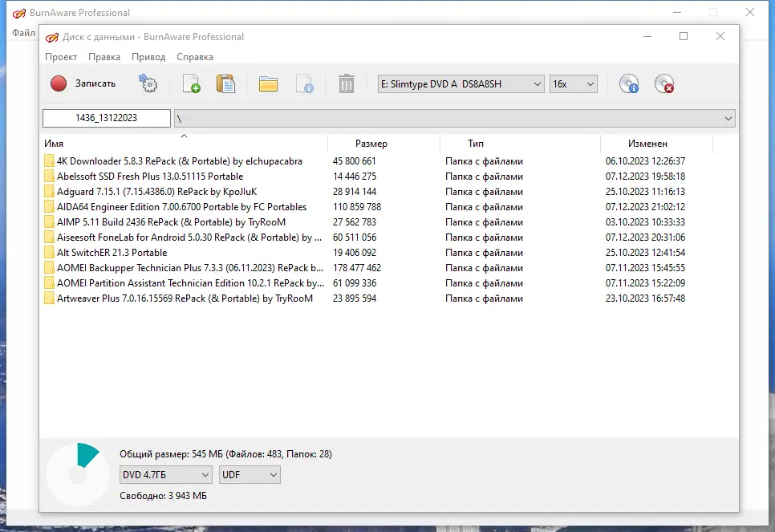Select AIMP 5.11 Build 2436 folder
Image resolution: width=775 pixels, height=532 pixels.
[171, 222]
